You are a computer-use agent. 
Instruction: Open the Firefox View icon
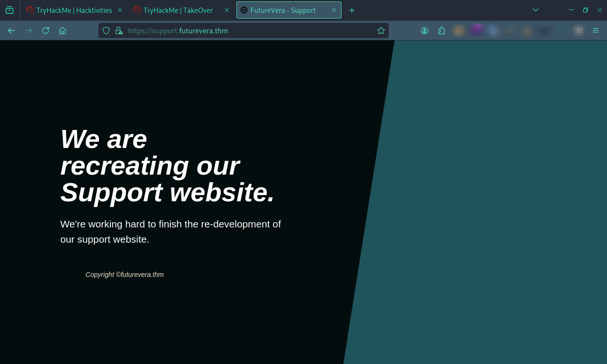click(10, 10)
